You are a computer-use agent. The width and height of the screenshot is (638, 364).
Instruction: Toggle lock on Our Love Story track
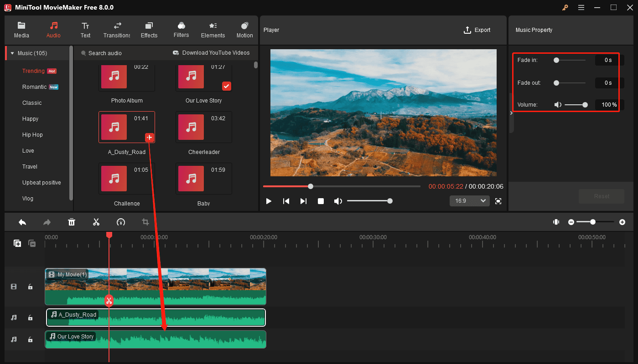[x=30, y=339]
